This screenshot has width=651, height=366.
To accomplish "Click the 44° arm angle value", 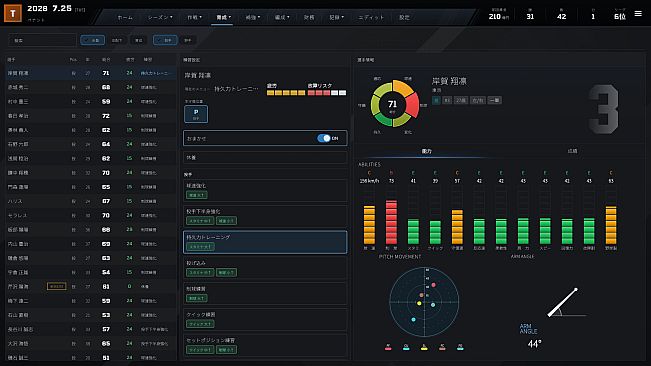I will pyautogui.click(x=534, y=344).
